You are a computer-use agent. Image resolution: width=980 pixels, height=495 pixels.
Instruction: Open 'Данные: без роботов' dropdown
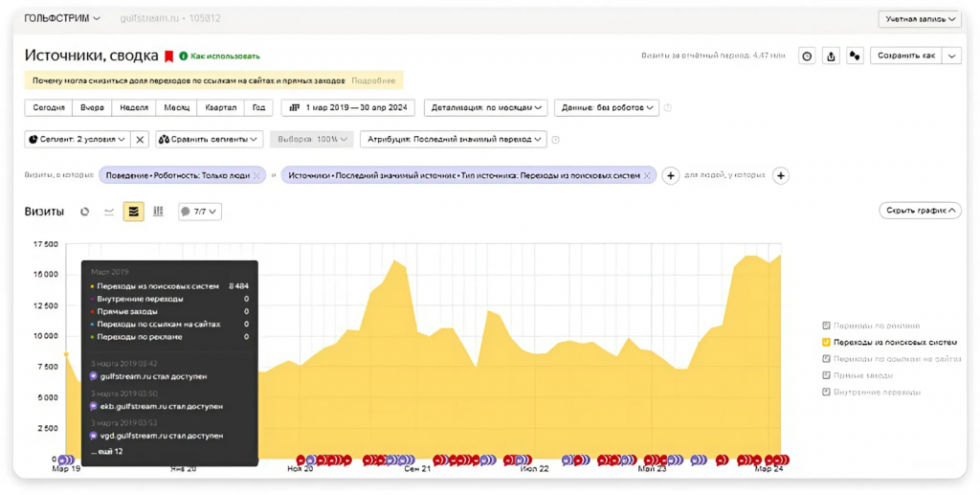[x=606, y=108]
